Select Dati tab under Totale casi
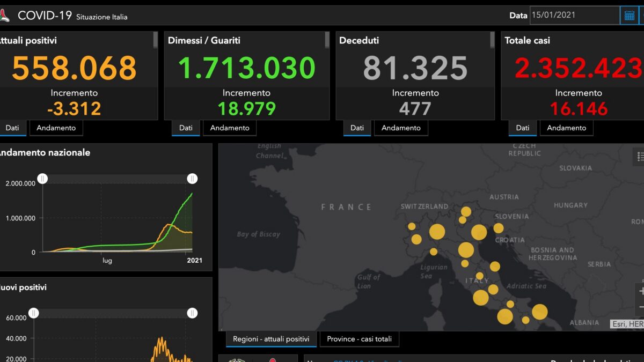644x362 pixels. [x=522, y=128]
